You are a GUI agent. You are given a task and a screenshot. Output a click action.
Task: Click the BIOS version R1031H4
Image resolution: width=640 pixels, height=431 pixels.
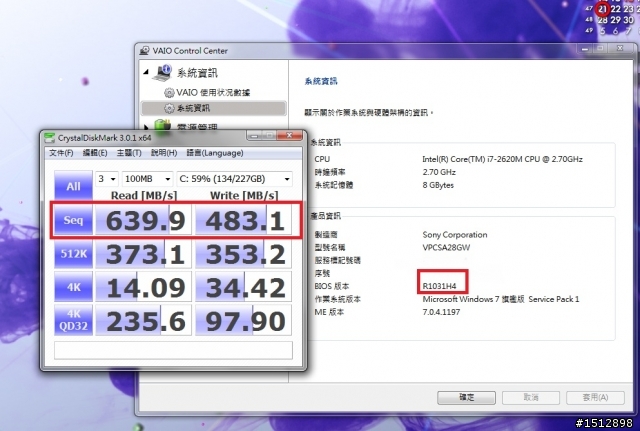(439, 286)
